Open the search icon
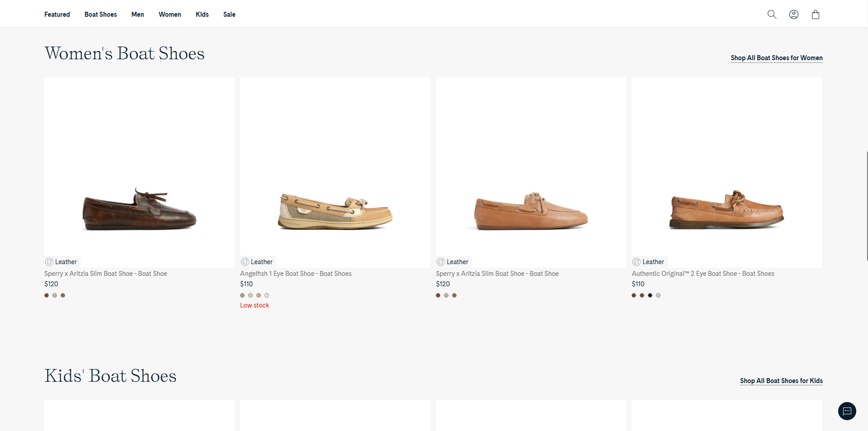The width and height of the screenshot is (868, 431). (772, 14)
